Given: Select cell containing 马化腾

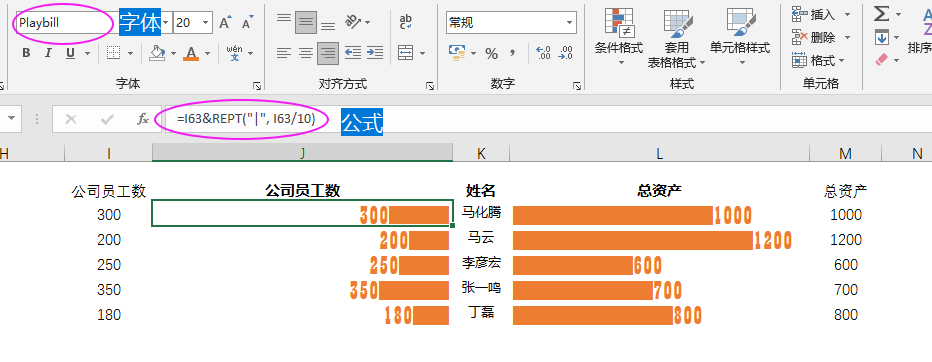Looking at the screenshot, I should 481,214.
